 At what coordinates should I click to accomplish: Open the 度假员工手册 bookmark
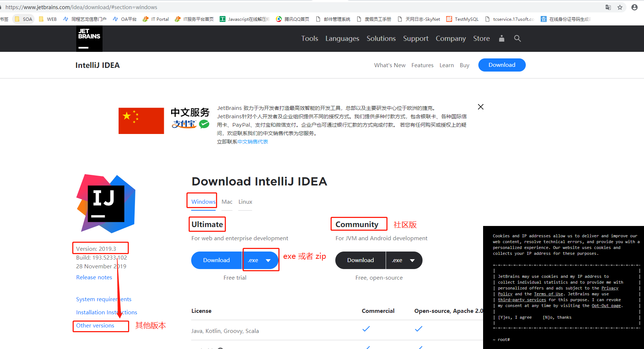374,19
